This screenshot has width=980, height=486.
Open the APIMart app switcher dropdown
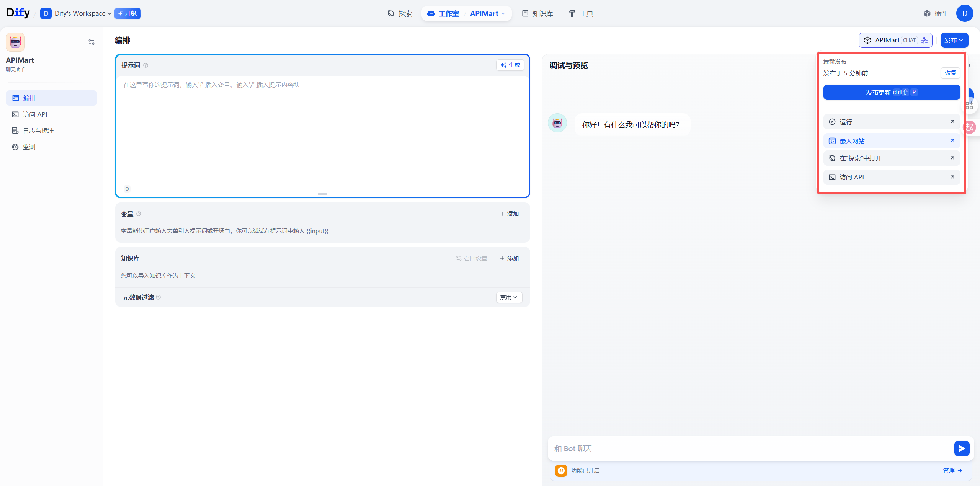(487, 13)
